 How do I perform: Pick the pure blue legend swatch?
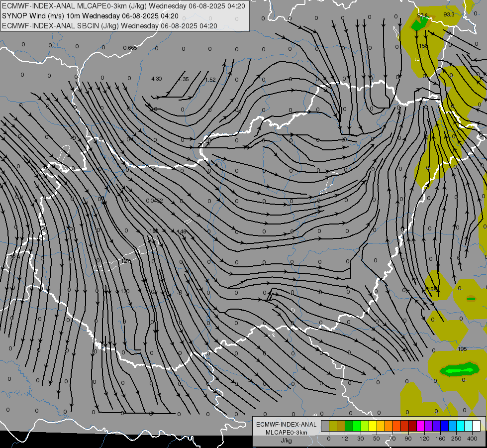pyautogui.click(x=444, y=426)
